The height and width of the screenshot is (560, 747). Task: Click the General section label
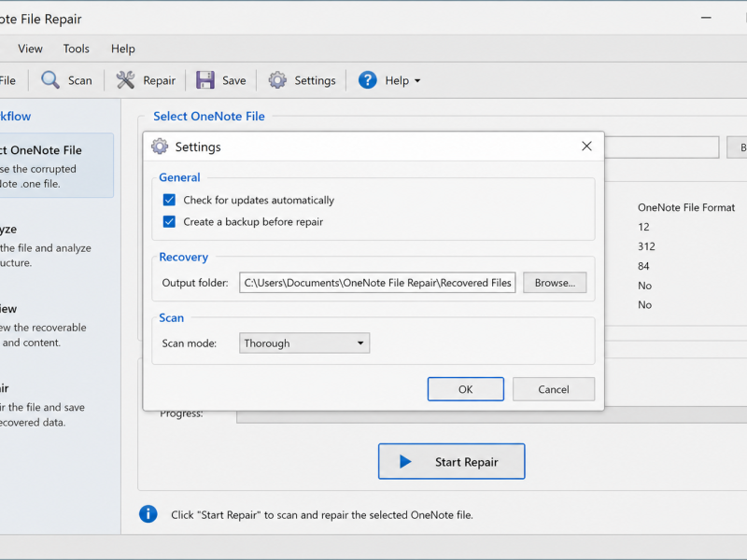179,177
